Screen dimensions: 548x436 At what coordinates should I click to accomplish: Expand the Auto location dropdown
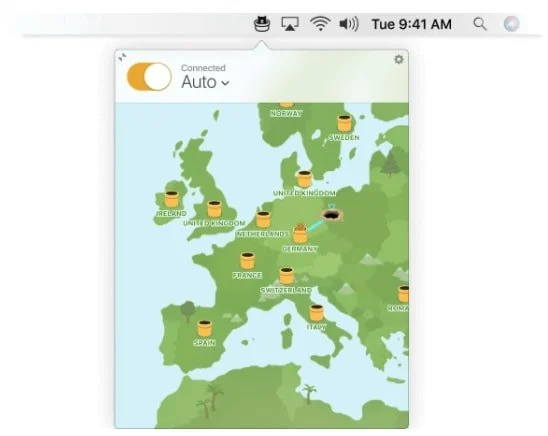click(x=205, y=82)
